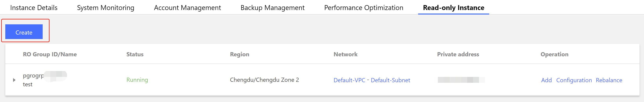Click the Region column header

(x=240, y=54)
